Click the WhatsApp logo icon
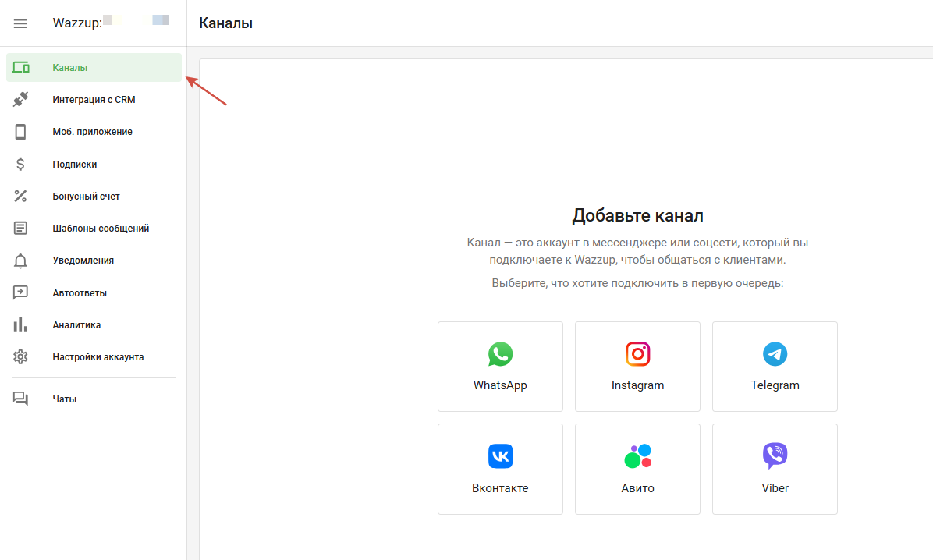 click(x=500, y=354)
